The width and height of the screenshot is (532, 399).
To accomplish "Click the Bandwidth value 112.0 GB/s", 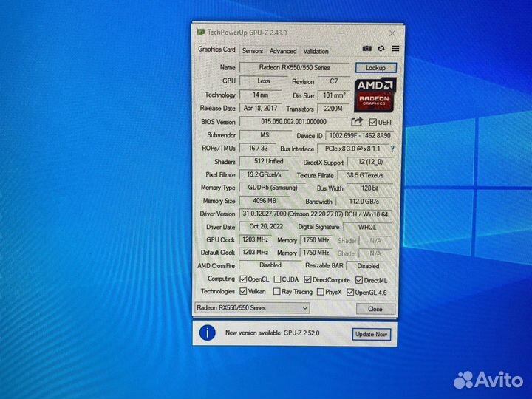I will click(x=364, y=202).
